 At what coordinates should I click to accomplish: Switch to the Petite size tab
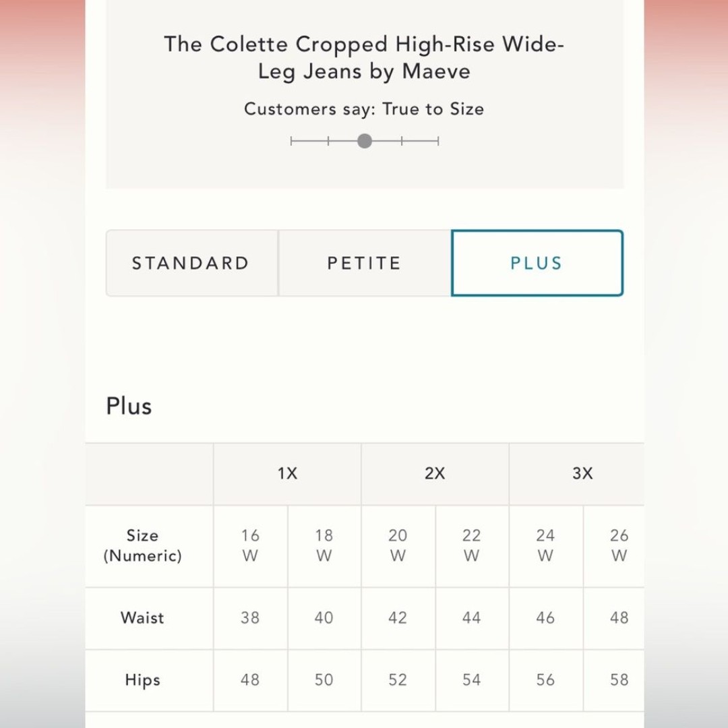365,263
